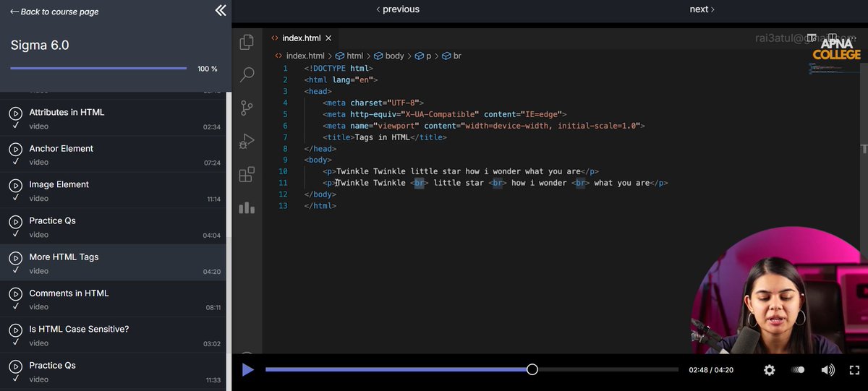Open video settings gear icon
The height and width of the screenshot is (391, 868).
[x=770, y=370]
